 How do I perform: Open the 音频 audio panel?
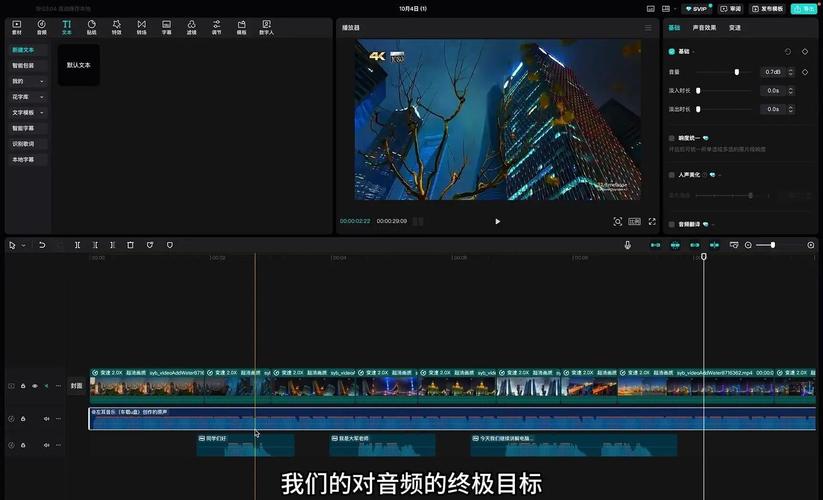click(41, 27)
